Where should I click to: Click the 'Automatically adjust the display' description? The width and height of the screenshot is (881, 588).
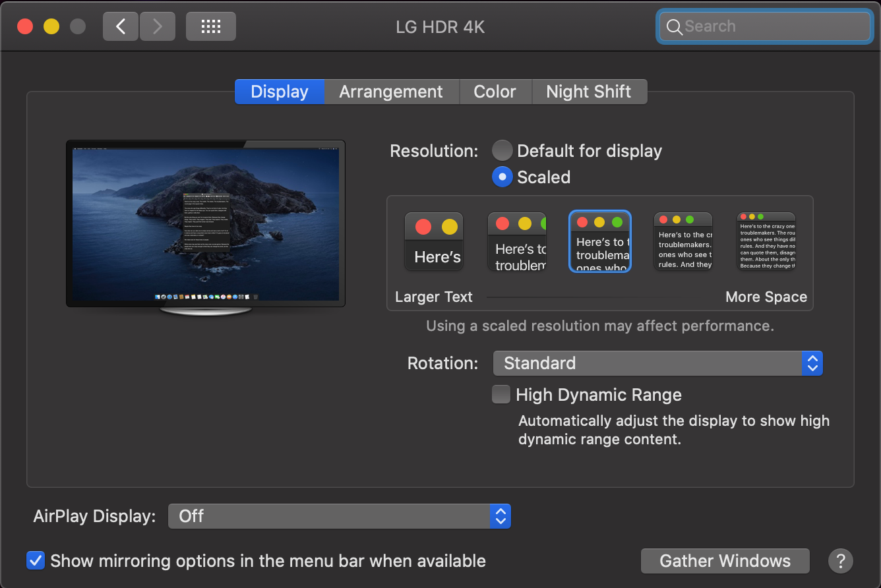click(674, 430)
